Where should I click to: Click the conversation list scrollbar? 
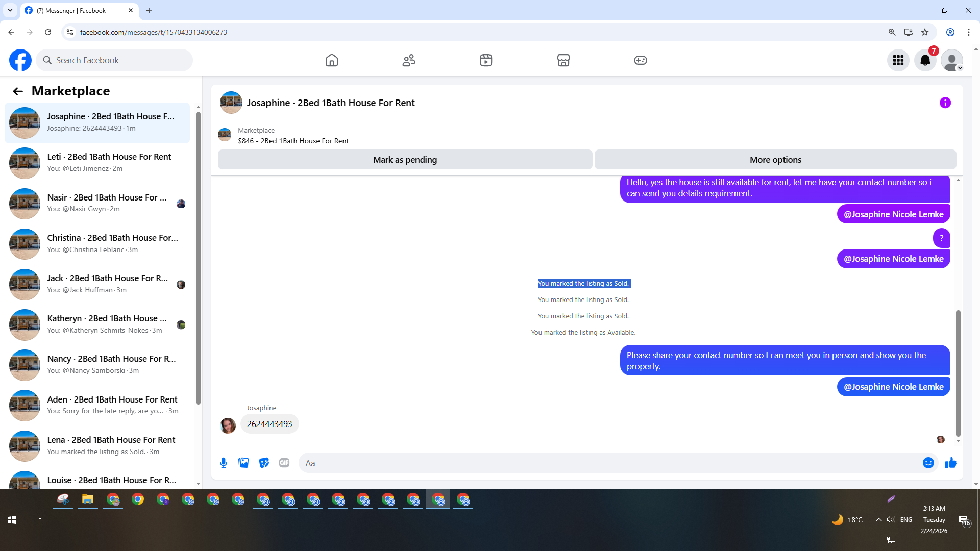tap(198, 255)
